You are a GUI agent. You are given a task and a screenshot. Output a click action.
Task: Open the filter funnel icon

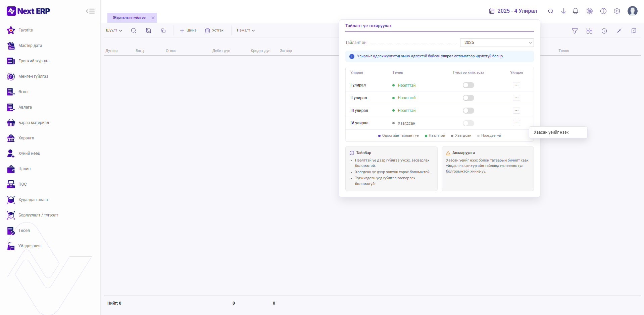coord(575,31)
